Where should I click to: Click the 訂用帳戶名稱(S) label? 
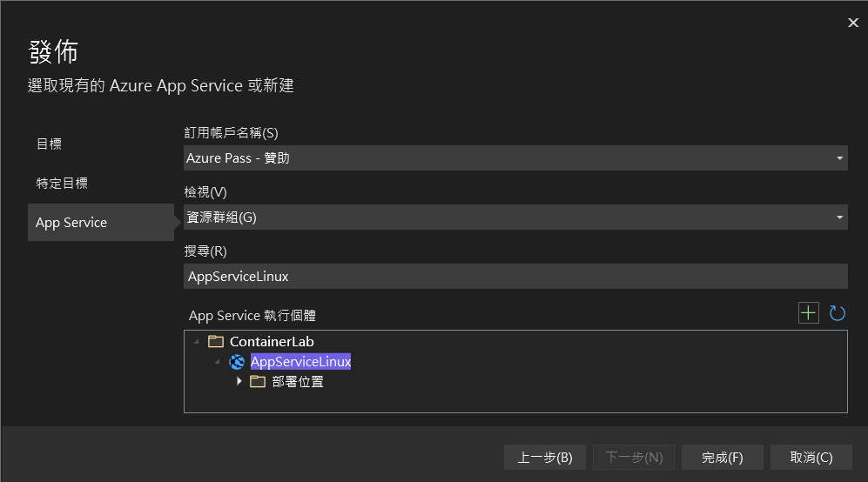click(232, 133)
